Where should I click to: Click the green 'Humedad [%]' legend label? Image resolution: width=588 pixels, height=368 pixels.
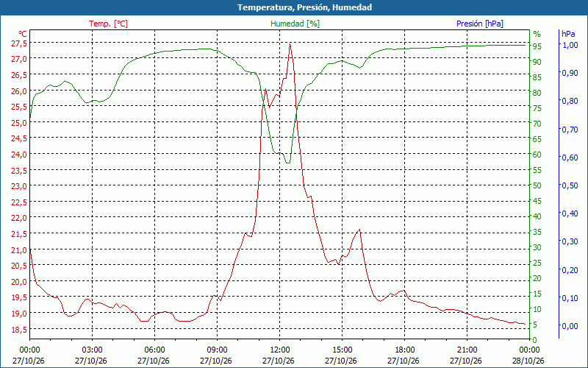point(295,24)
